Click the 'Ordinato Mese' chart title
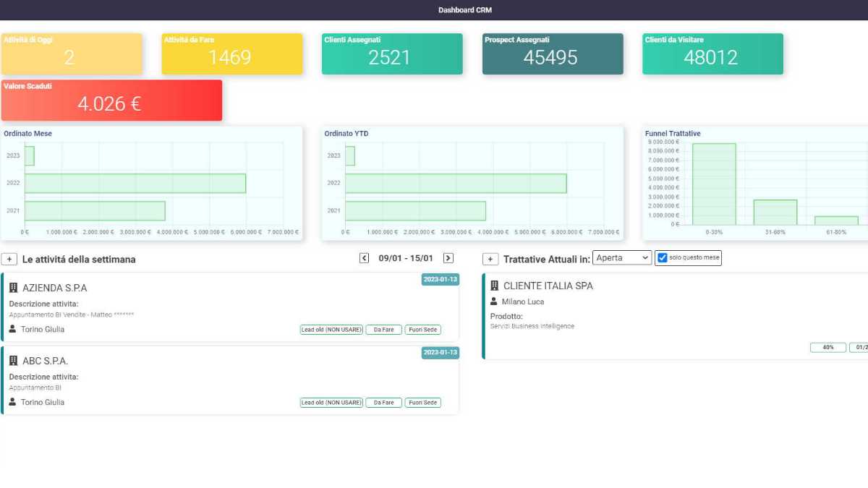868x488 pixels. [x=27, y=134]
